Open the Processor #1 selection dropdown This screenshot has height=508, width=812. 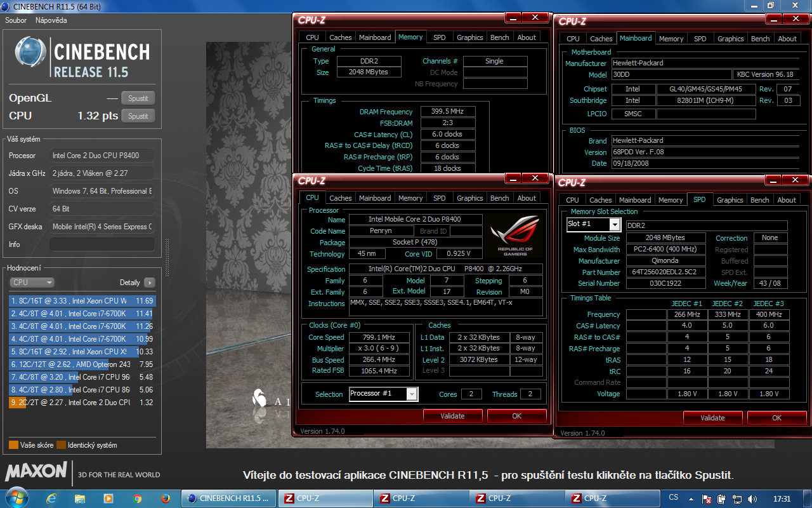click(x=383, y=394)
